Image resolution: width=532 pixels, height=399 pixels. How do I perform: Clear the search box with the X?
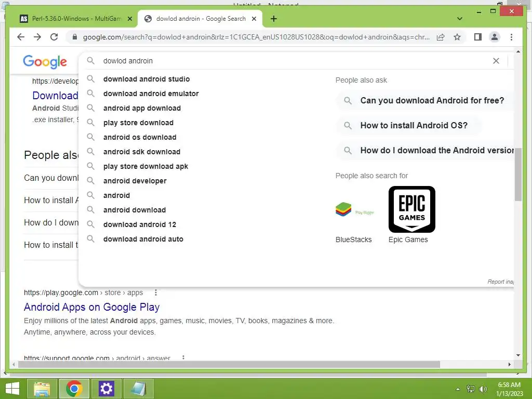[x=496, y=61]
